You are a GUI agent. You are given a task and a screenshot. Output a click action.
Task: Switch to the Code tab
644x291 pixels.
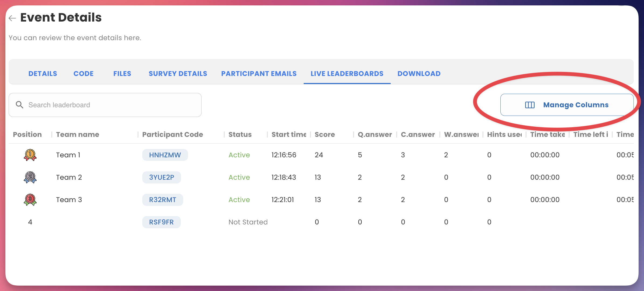pyautogui.click(x=84, y=74)
